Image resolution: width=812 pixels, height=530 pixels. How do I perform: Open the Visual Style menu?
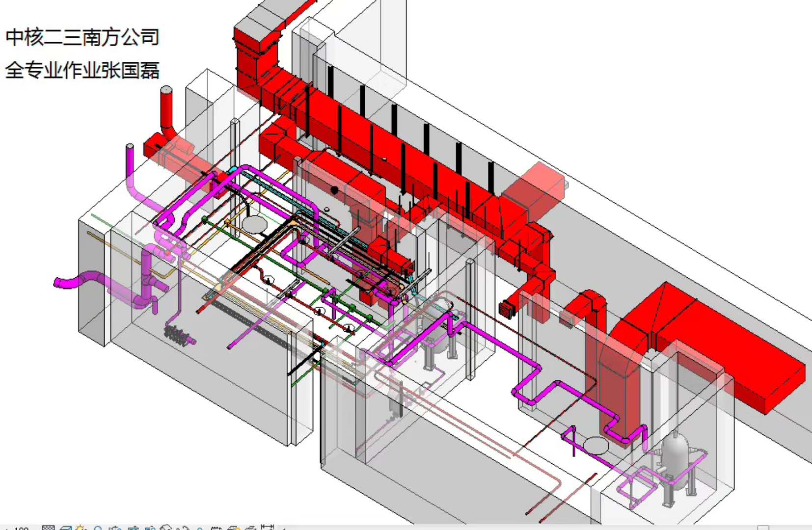(65, 528)
